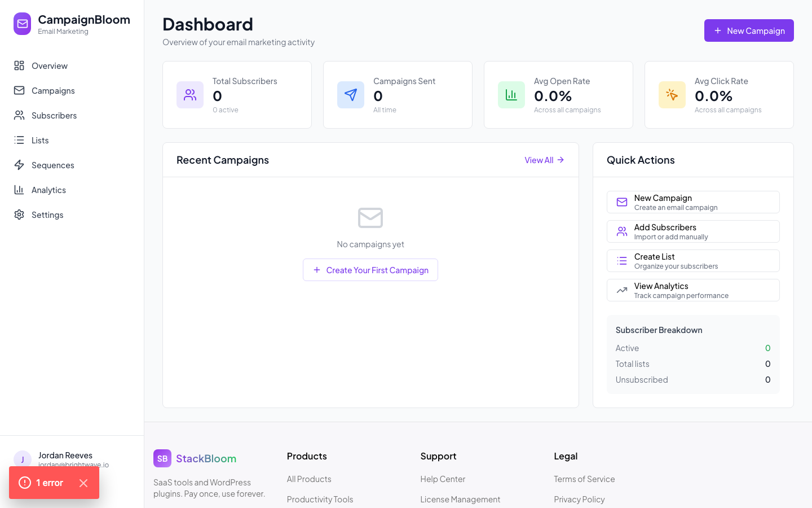Select the Subscribers people icon

pos(19,115)
